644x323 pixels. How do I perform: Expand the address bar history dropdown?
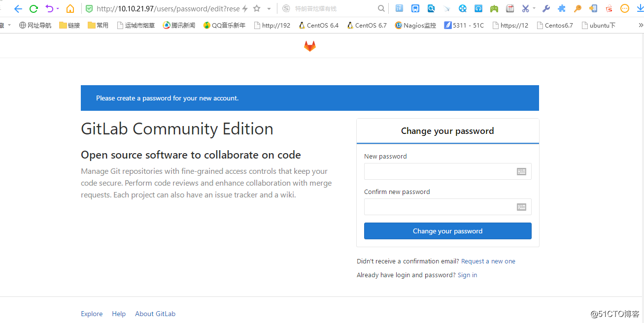click(269, 8)
